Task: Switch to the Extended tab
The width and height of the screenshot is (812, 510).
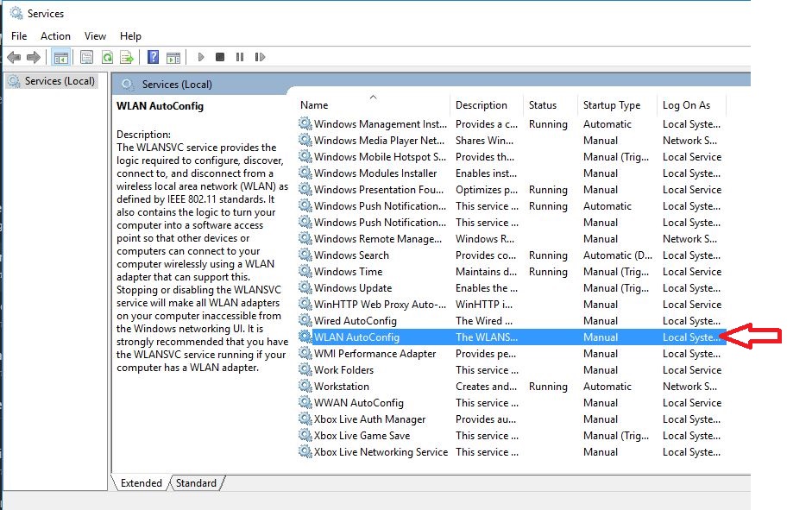Action: (x=141, y=483)
